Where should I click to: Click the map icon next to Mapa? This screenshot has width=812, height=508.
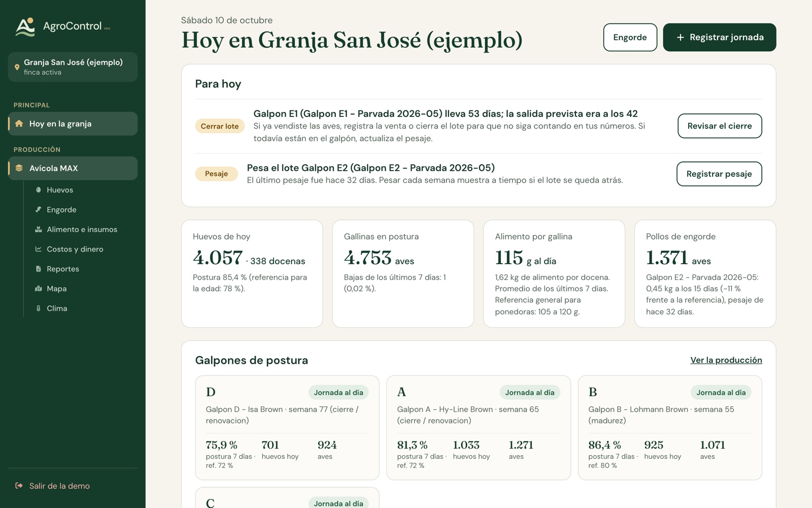click(x=38, y=289)
